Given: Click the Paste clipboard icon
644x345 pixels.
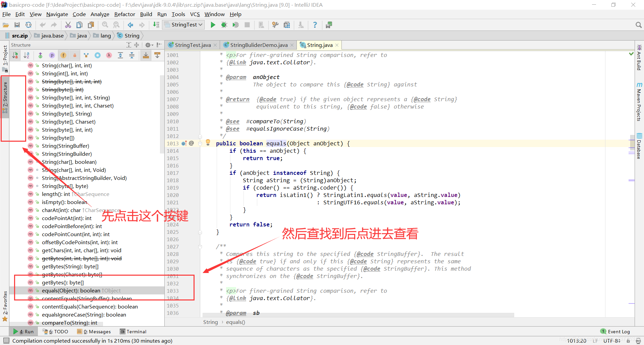Looking at the screenshot, I should (x=91, y=25).
